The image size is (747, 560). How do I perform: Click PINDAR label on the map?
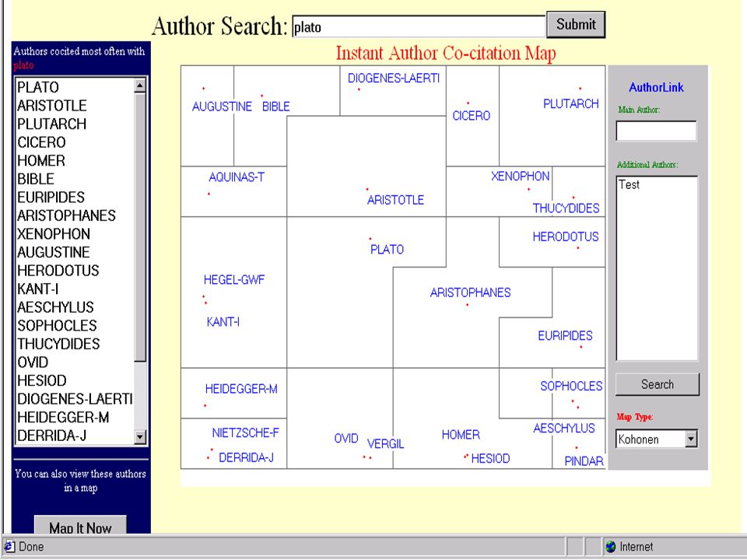coord(584,461)
